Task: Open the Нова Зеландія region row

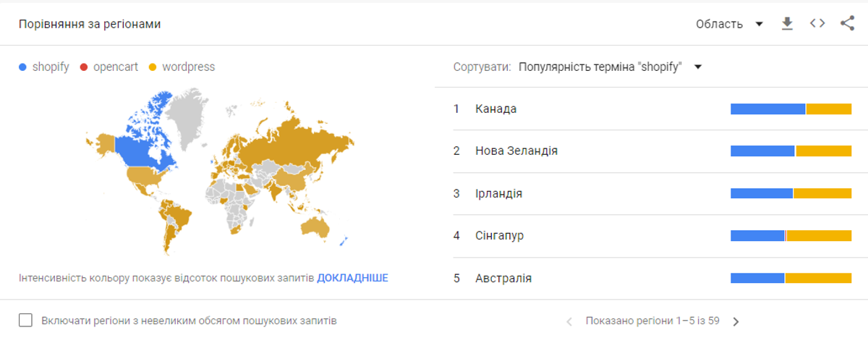Action: (651, 151)
